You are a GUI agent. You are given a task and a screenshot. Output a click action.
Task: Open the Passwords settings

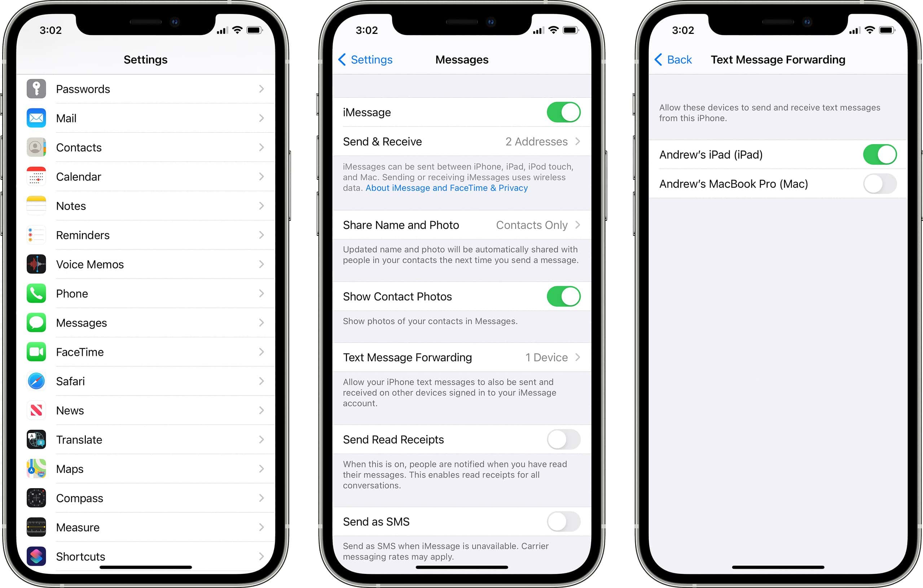coord(145,88)
